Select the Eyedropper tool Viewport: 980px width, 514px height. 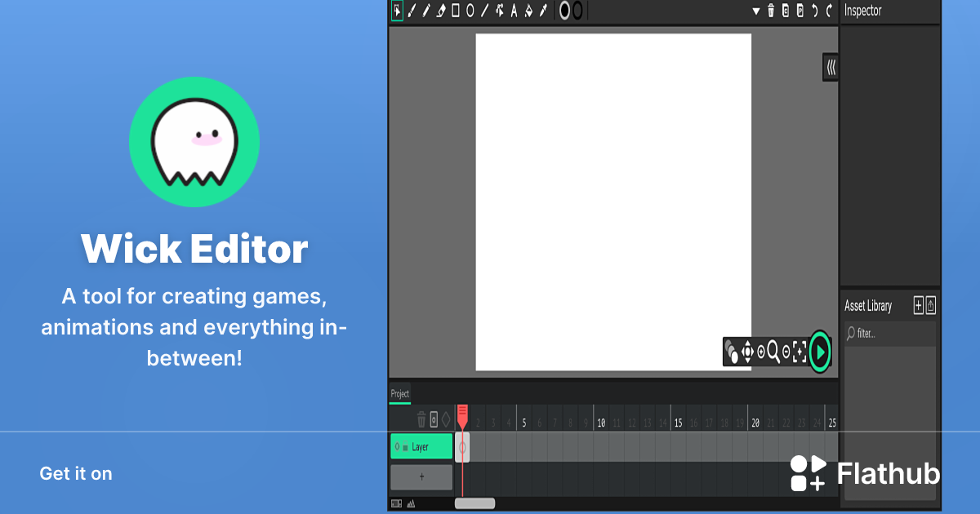543,11
